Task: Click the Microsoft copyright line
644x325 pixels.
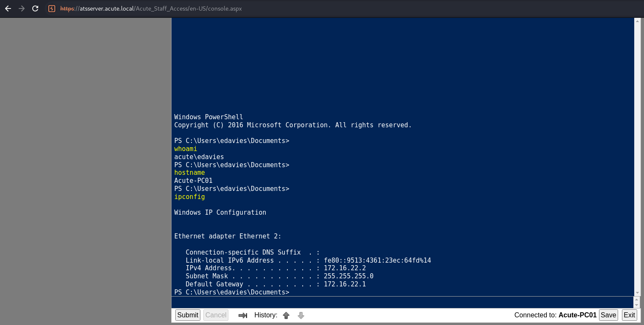Action: pyautogui.click(x=293, y=125)
